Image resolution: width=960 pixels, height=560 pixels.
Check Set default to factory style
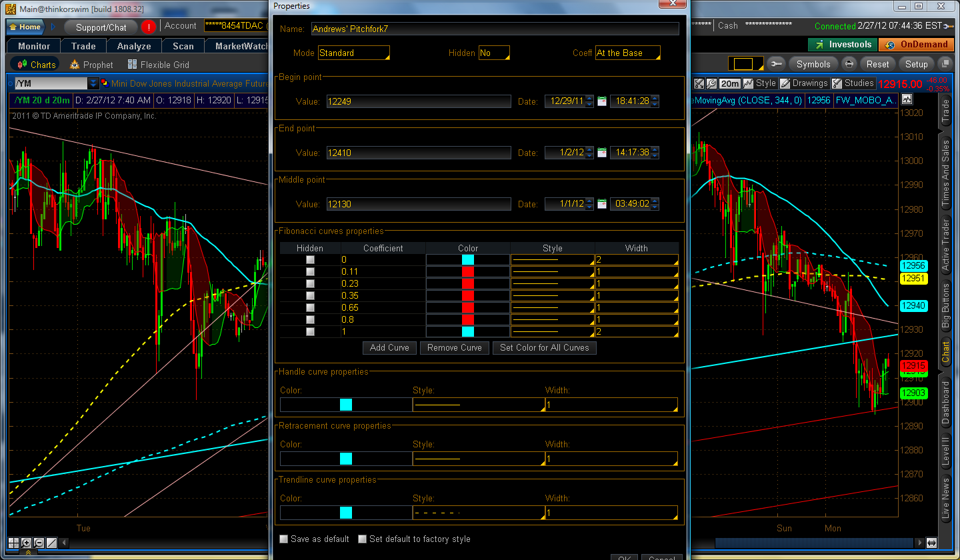click(363, 539)
